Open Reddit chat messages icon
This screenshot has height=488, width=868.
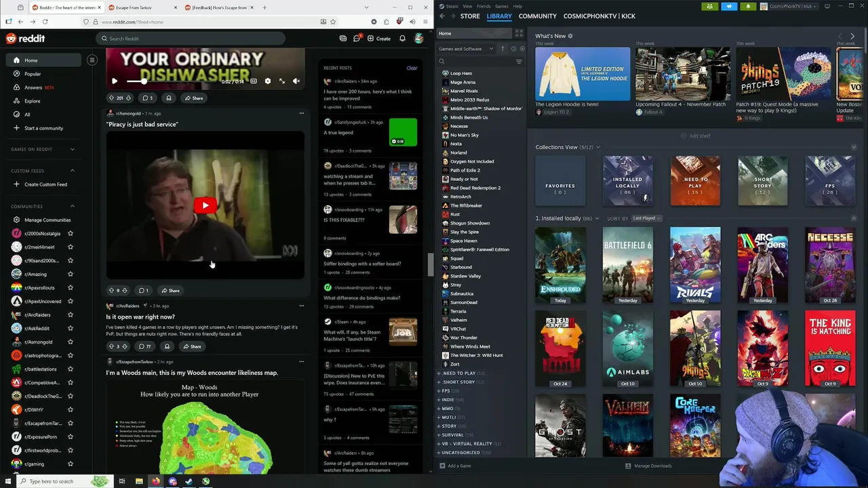(x=357, y=39)
